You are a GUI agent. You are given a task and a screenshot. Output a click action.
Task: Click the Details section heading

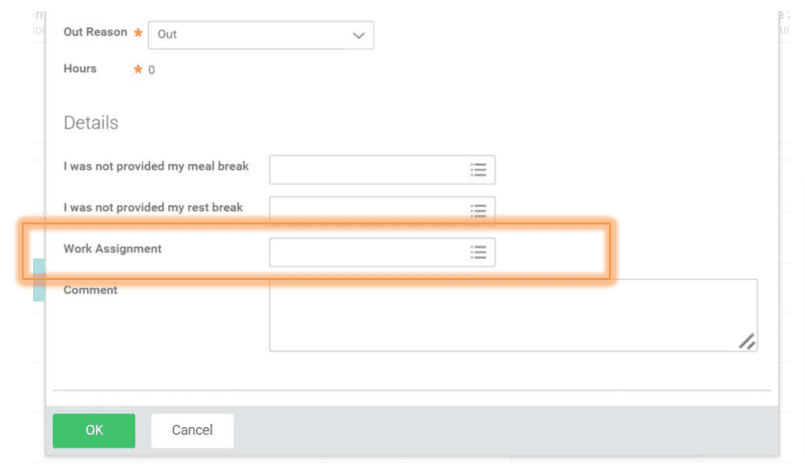pos(91,123)
